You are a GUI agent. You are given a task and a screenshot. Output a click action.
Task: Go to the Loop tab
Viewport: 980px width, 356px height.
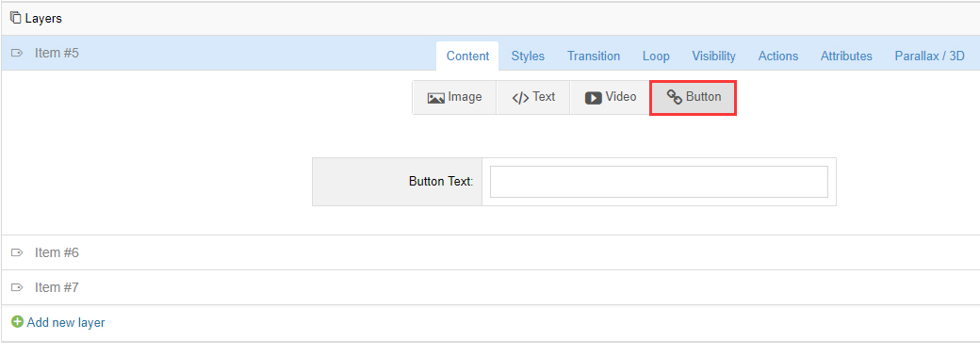656,57
